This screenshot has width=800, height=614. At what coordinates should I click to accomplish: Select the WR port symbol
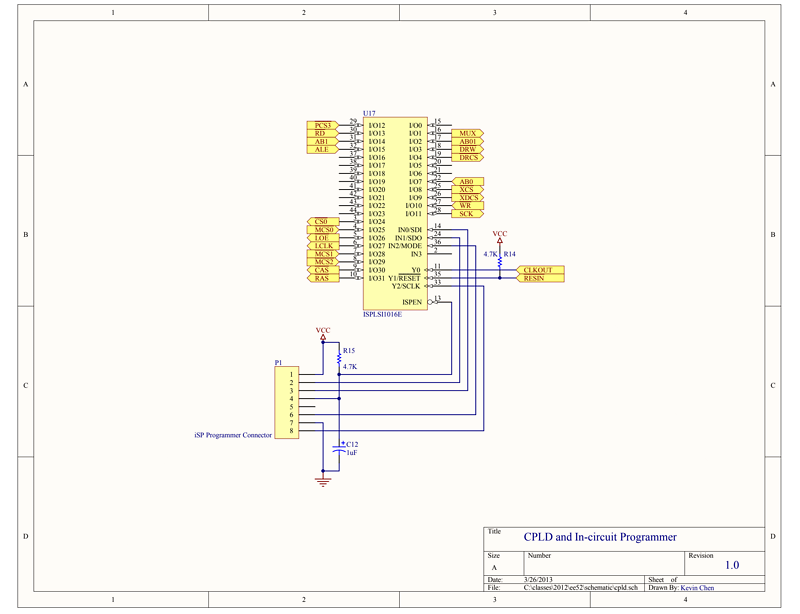(x=467, y=206)
